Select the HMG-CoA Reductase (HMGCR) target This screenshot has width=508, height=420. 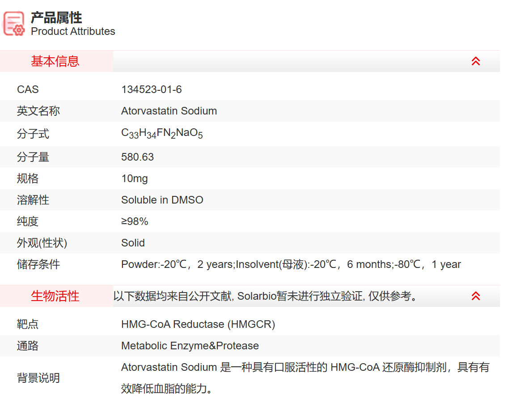[x=199, y=324]
